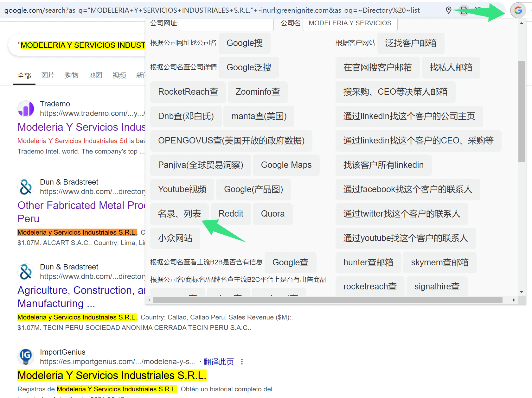Image resolution: width=532 pixels, height=398 pixels.
Task: Click the Google泛搜 button
Action: pyautogui.click(x=249, y=67)
